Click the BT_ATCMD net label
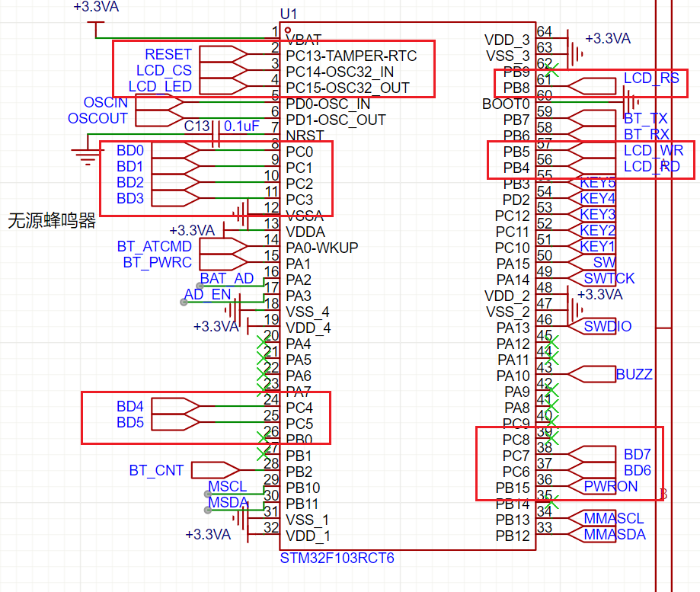The image size is (700, 592). pos(154,246)
